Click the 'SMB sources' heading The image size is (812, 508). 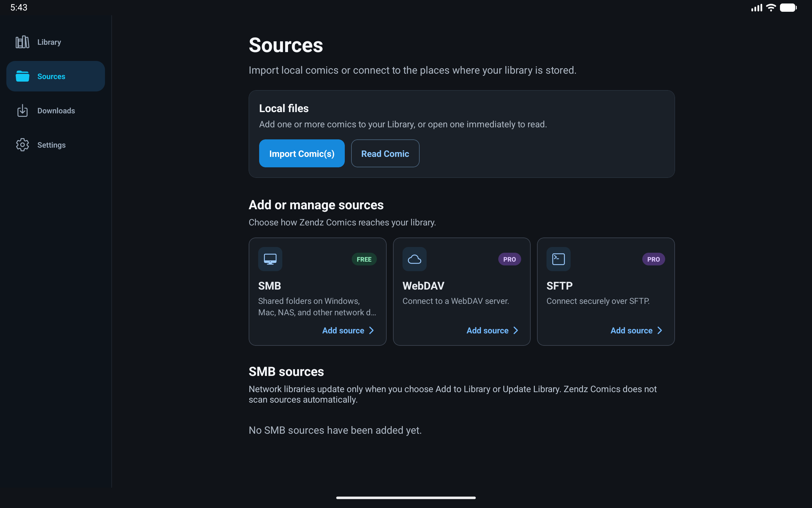click(286, 371)
